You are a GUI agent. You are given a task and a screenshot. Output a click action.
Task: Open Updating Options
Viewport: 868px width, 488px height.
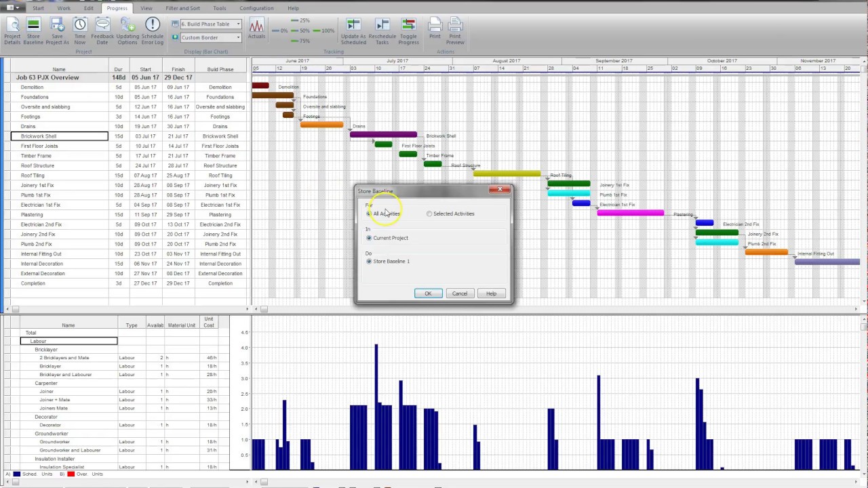pyautogui.click(x=127, y=30)
